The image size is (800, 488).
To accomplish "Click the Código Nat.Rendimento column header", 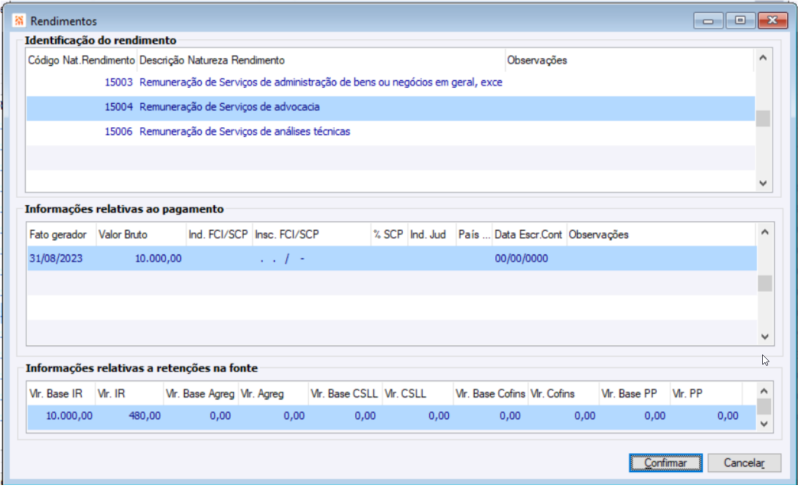I will click(x=81, y=60).
